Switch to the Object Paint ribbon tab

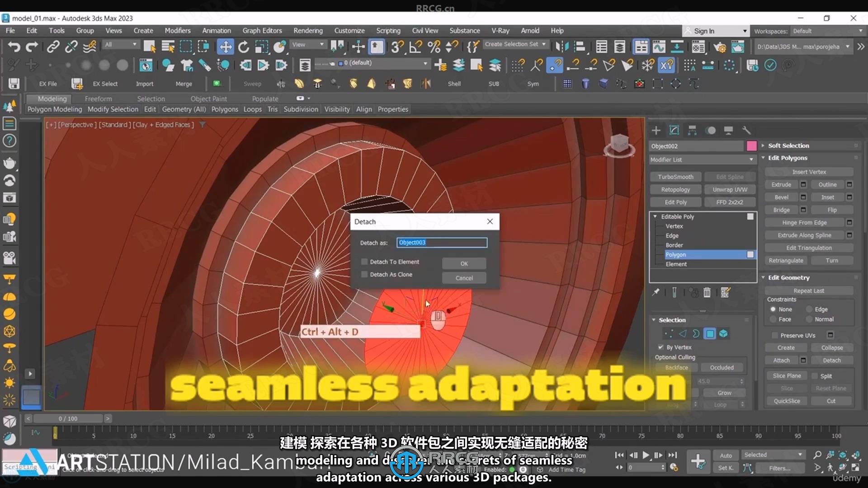pyautogui.click(x=208, y=99)
